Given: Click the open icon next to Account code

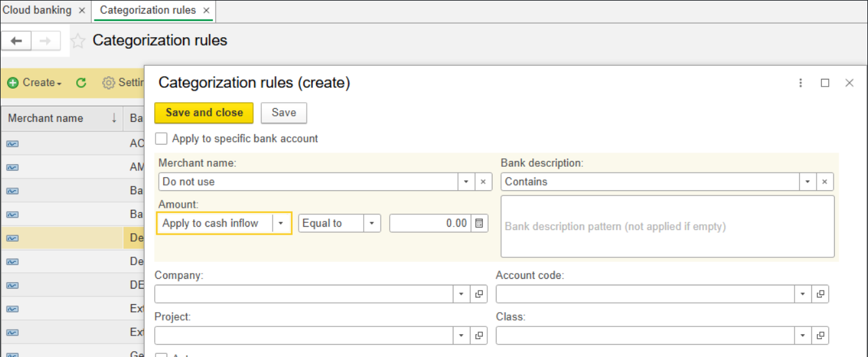Looking at the screenshot, I should click(821, 294).
